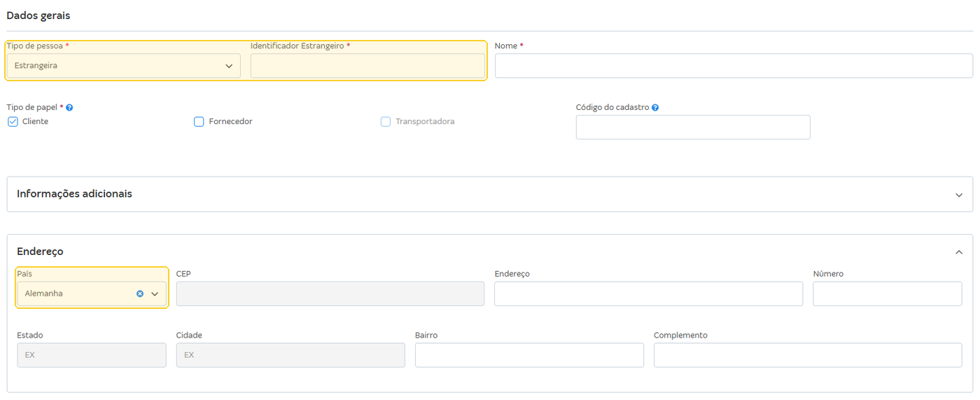The height and width of the screenshot is (400, 980).
Task: Tick the Fornecedor checkbox
Action: [199, 122]
